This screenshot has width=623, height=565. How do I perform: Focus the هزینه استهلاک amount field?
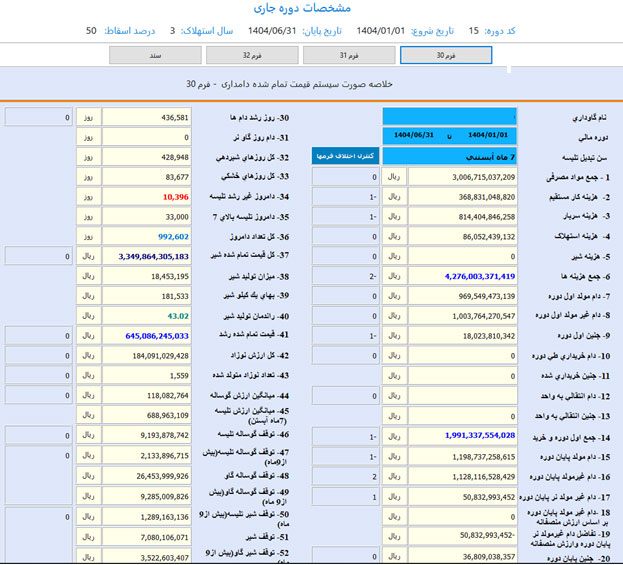pyautogui.click(x=462, y=236)
